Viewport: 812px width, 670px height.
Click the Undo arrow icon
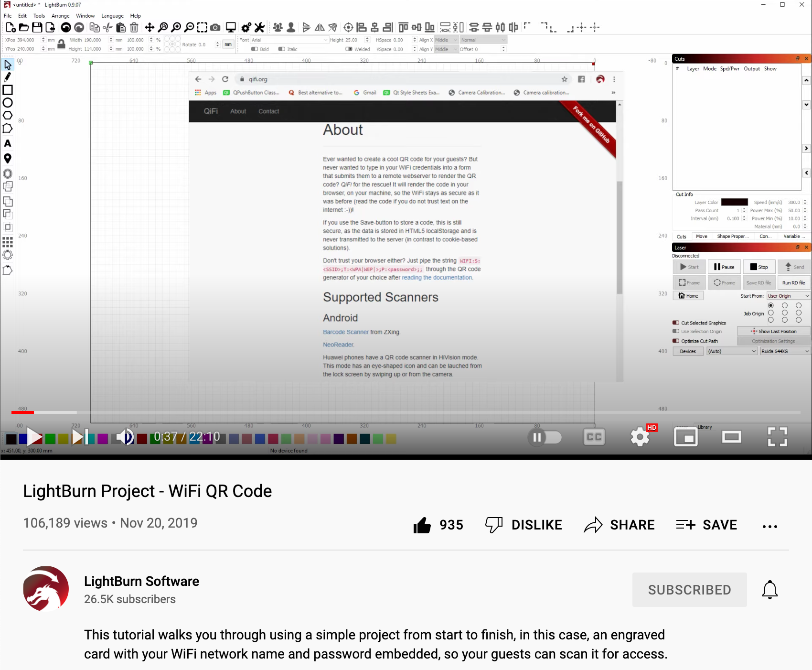tap(66, 27)
